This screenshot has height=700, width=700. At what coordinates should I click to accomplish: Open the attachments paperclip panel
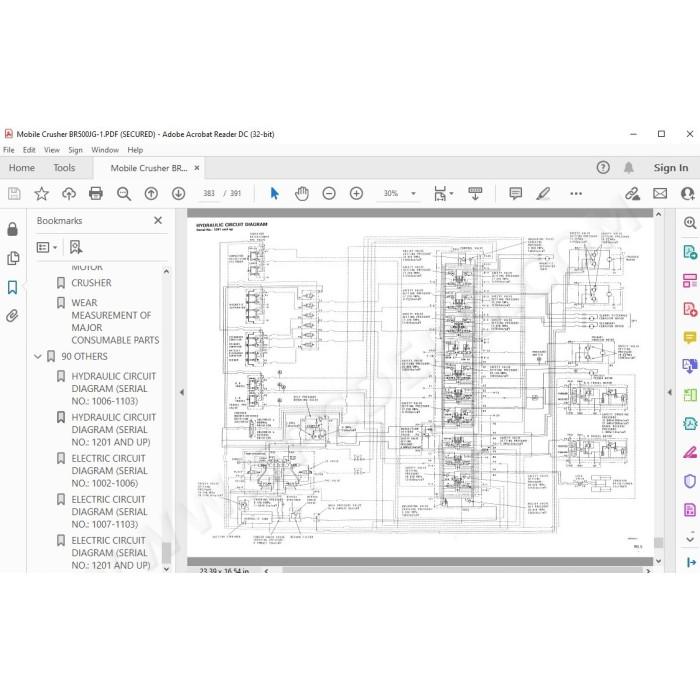tap(12, 316)
